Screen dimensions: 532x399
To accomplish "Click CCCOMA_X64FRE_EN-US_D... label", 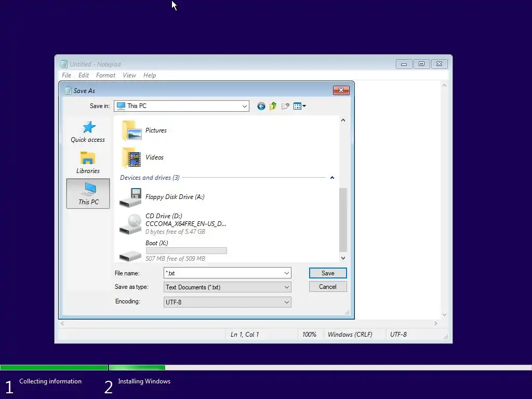I will click(x=185, y=224).
